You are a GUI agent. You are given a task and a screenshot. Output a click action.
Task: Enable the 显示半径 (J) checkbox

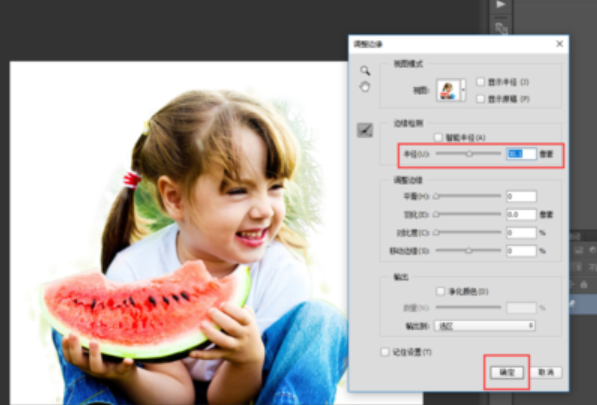click(480, 82)
